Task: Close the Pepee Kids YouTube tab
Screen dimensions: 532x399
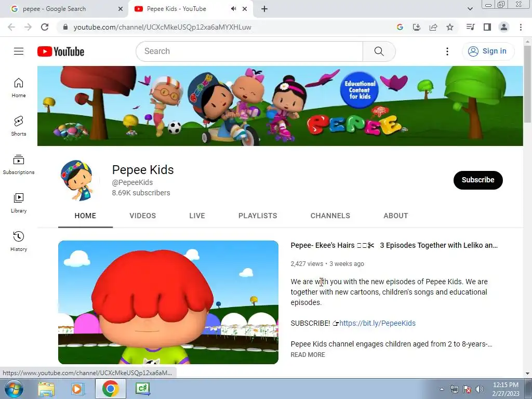Action: (x=245, y=9)
